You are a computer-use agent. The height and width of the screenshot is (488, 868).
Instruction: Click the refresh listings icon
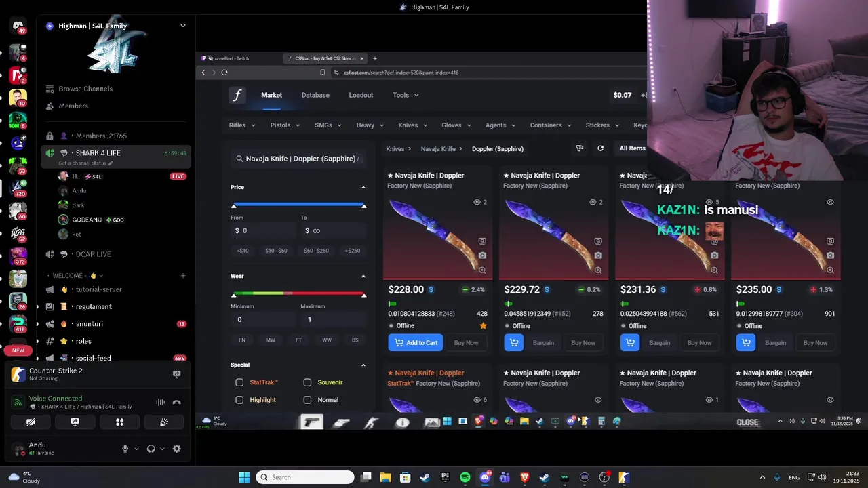pos(600,148)
